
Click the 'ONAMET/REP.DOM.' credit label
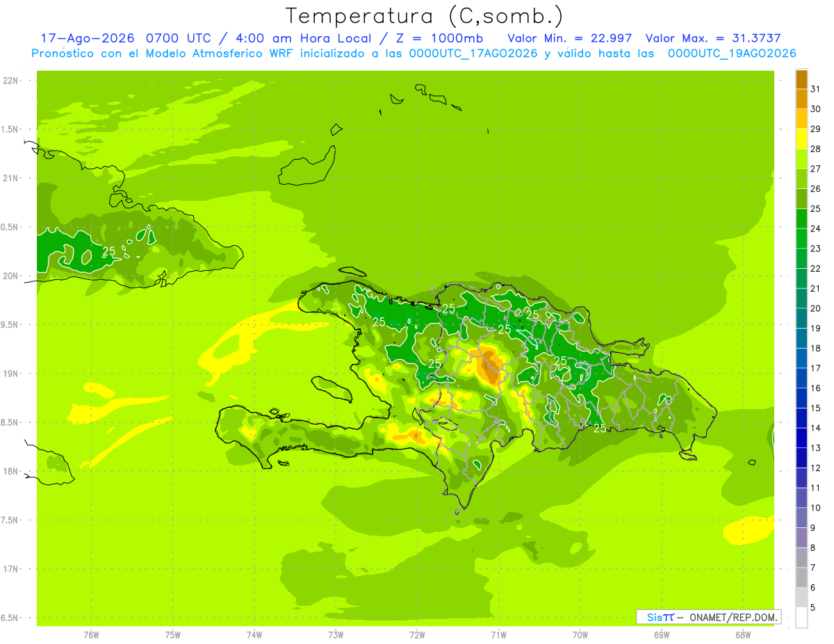[733, 617]
